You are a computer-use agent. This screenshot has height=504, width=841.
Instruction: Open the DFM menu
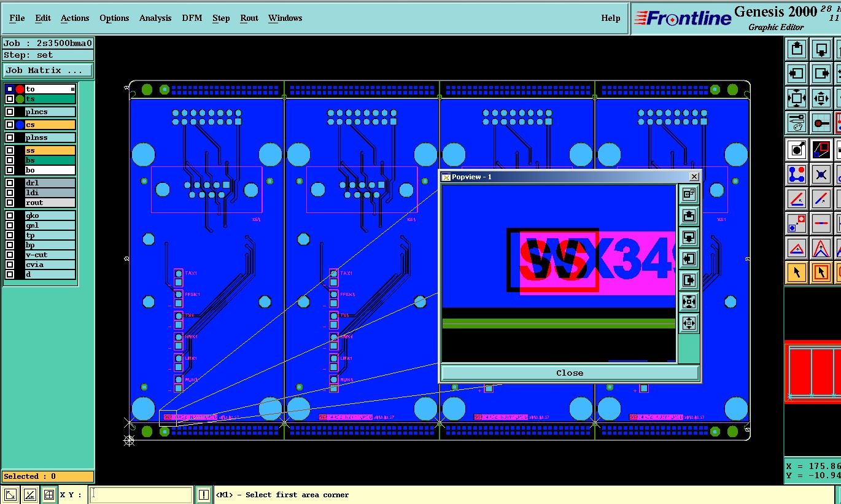[x=192, y=18]
